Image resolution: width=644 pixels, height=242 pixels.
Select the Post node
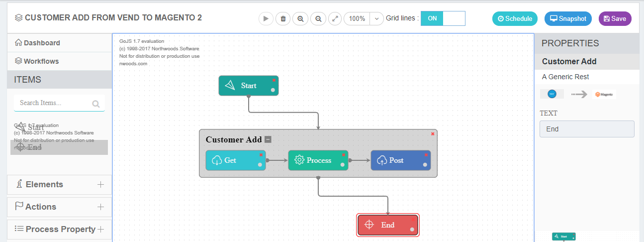click(x=401, y=160)
